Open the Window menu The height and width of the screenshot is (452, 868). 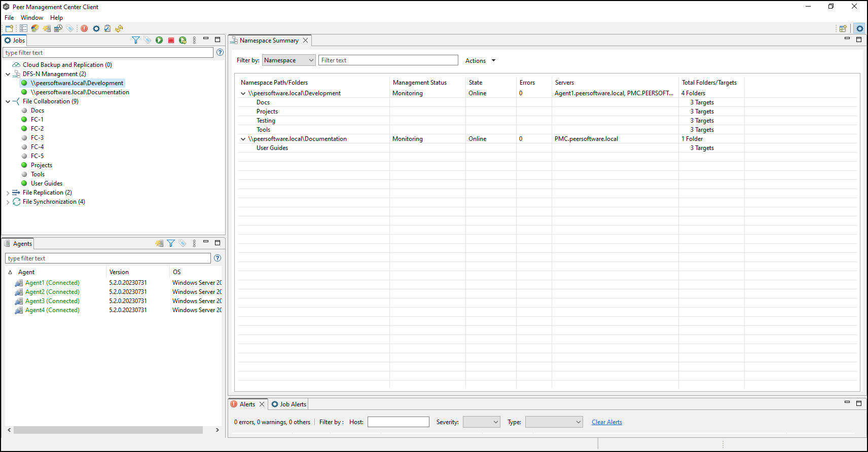coord(31,18)
